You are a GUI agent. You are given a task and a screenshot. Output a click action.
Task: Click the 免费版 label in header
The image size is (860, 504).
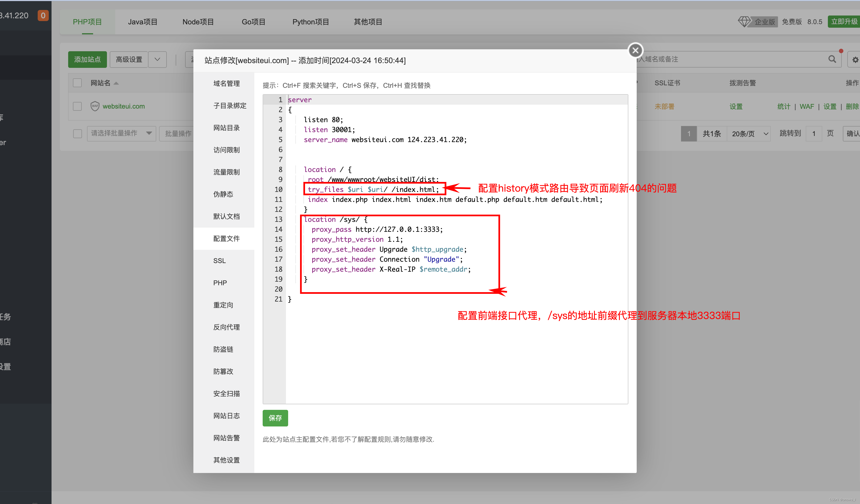coord(792,22)
